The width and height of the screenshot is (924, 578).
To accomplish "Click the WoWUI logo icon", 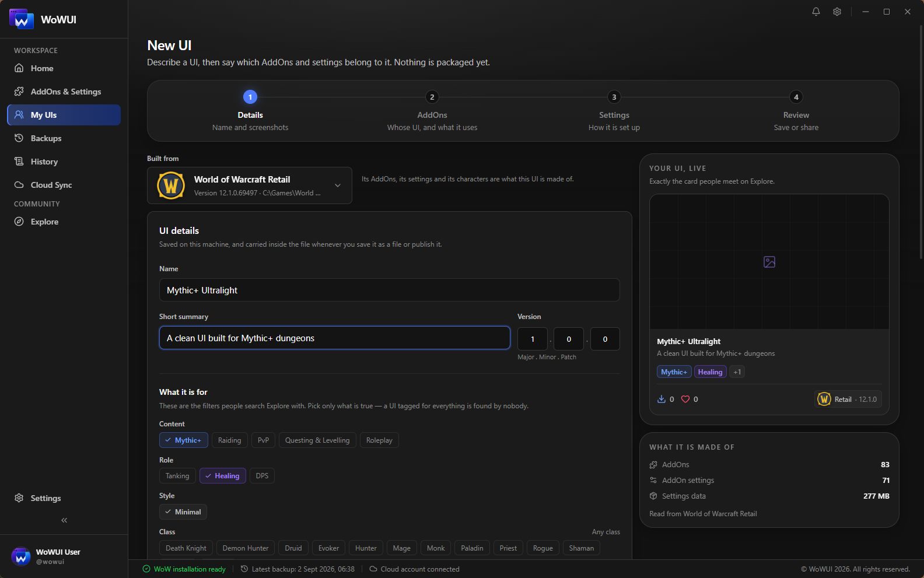I will click(x=22, y=19).
